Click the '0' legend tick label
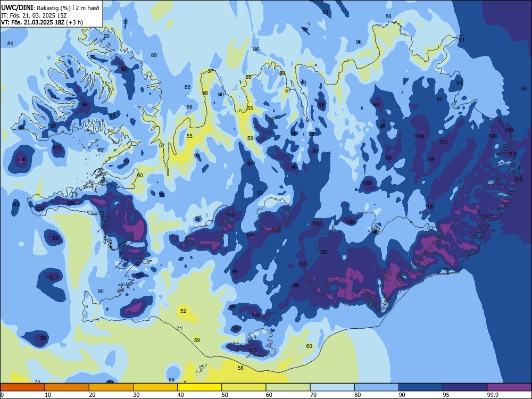Image resolution: width=532 pixels, height=399 pixels. pyautogui.click(x=2, y=395)
